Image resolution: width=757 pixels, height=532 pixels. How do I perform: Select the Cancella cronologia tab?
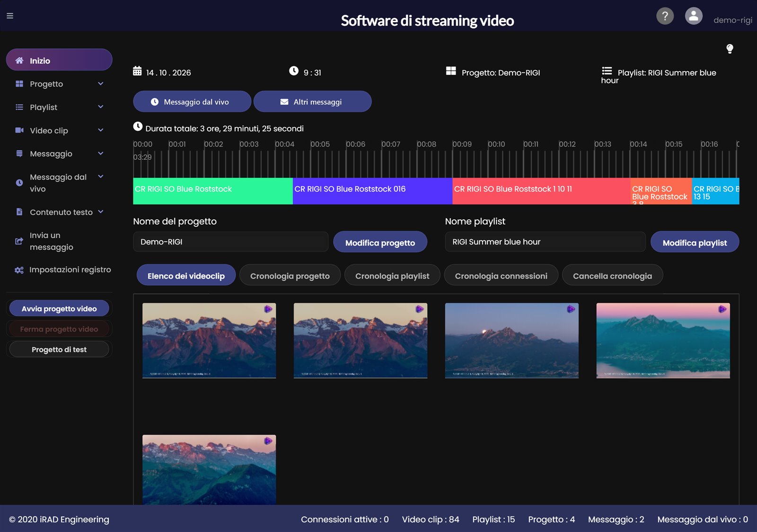pyautogui.click(x=612, y=275)
